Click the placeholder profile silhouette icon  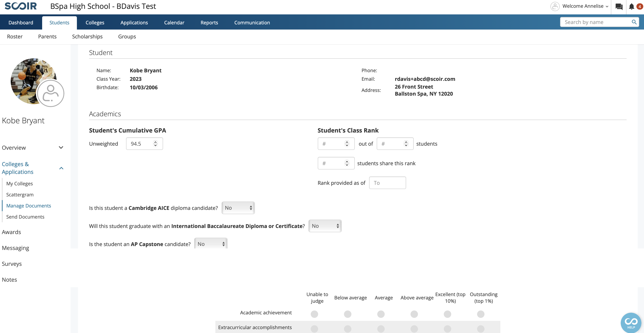pyautogui.click(x=50, y=93)
